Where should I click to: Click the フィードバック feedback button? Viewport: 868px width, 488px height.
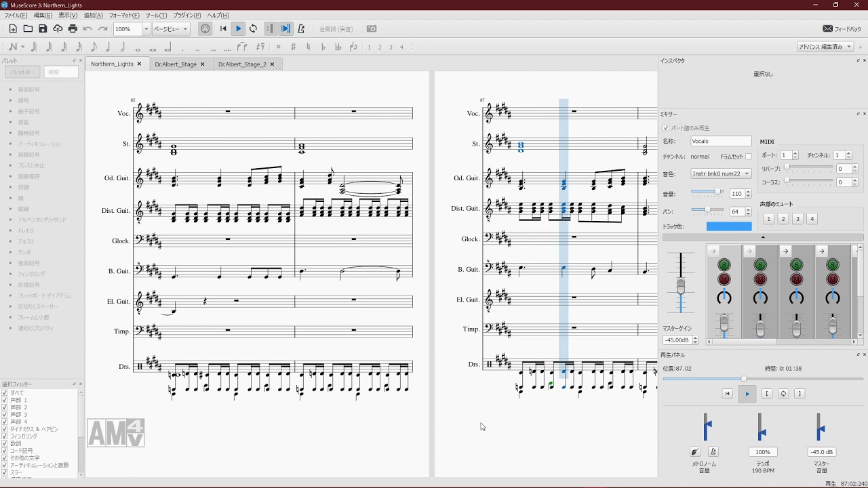tap(842, 29)
